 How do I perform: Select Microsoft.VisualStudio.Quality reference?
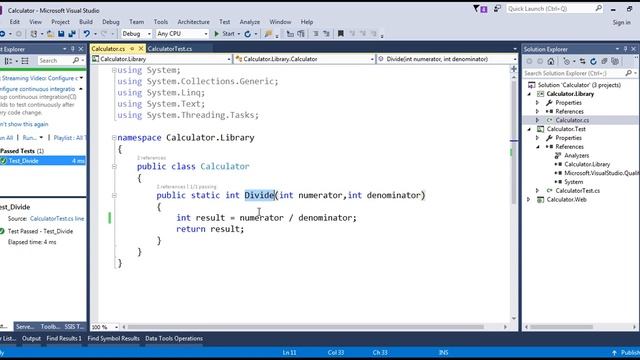pos(602,173)
